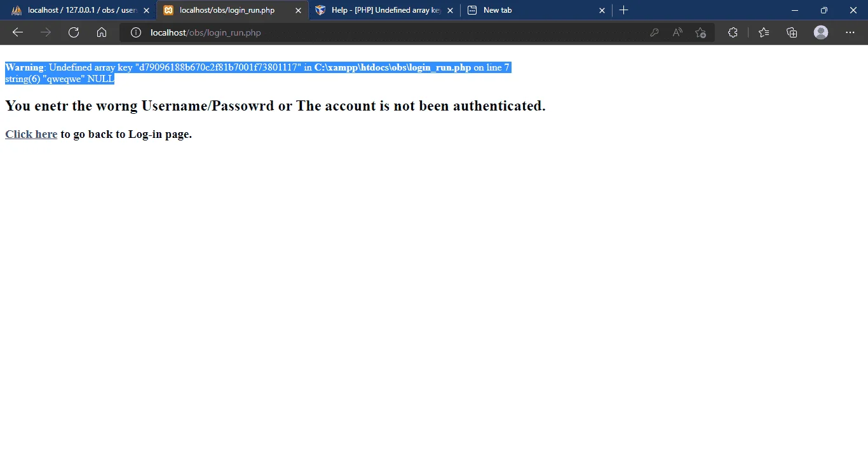Click 'to go back to Log-in page' text
Image resolution: width=868 pixels, height=469 pixels.
coord(126,134)
